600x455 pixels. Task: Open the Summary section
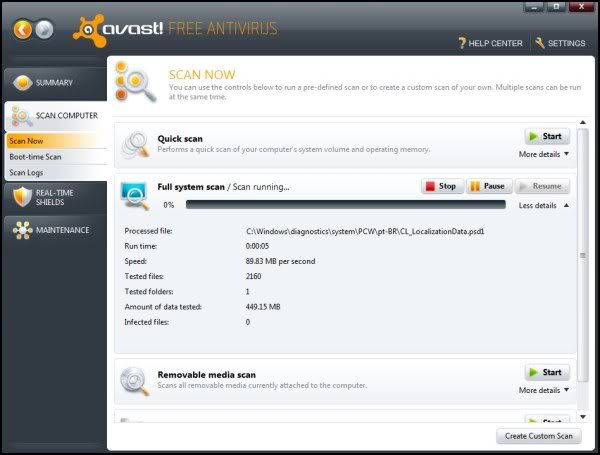click(55, 83)
